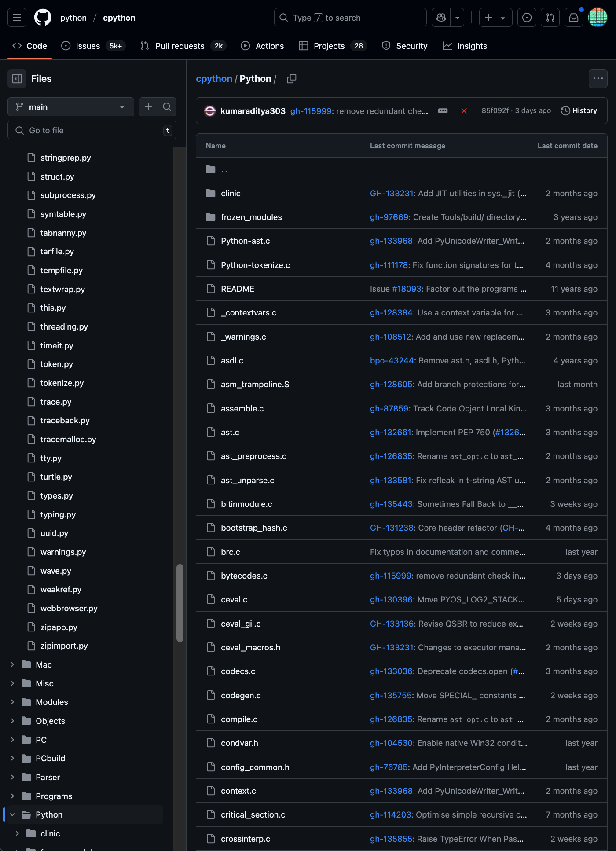Switch to the Issues tab
The width and height of the screenshot is (616, 851).
click(x=93, y=46)
